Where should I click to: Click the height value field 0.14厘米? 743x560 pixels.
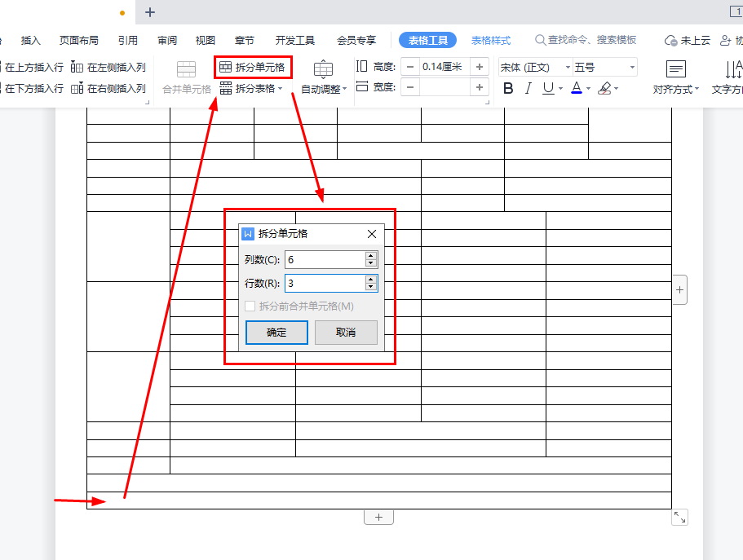[x=444, y=67]
